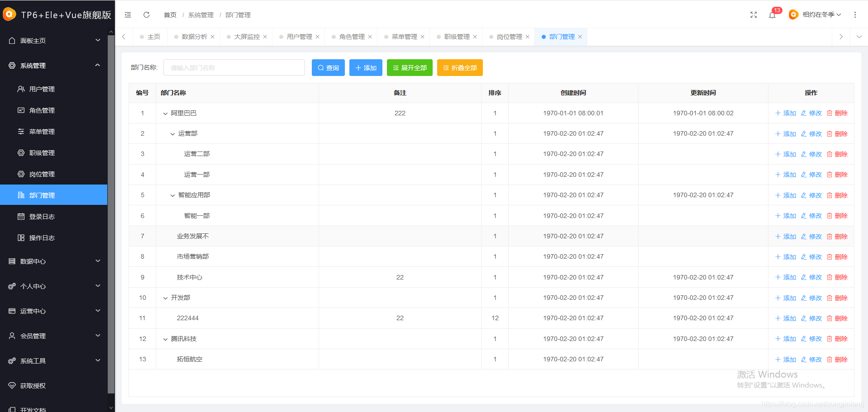
Task: Focus the 部门名称 input field
Action: coord(234,68)
